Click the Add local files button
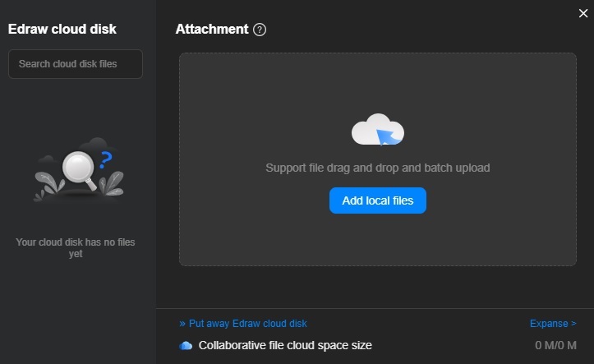Screen dimensions: 594x364 pos(378,200)
